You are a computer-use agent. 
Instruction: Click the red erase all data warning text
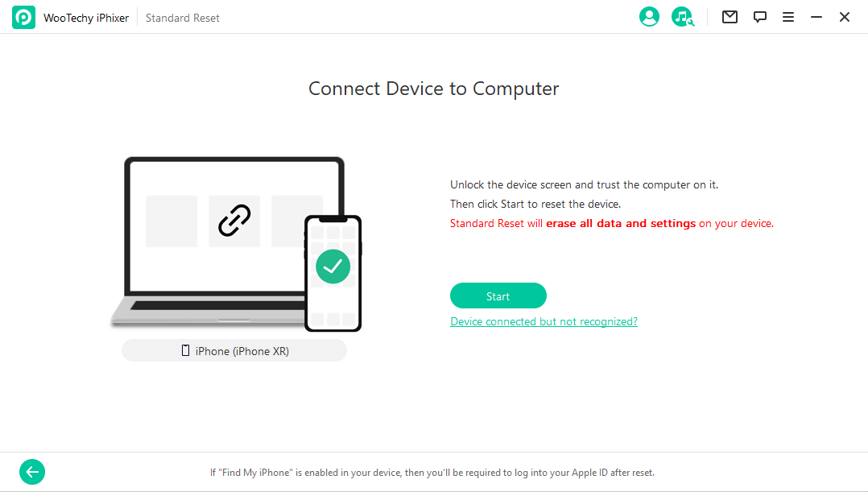point(612,224)
